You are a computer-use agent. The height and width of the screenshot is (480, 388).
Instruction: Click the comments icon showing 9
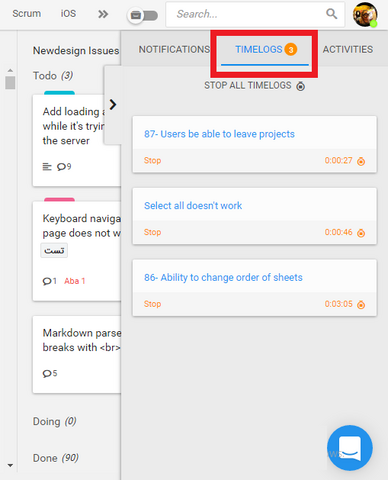click(64, 166)
